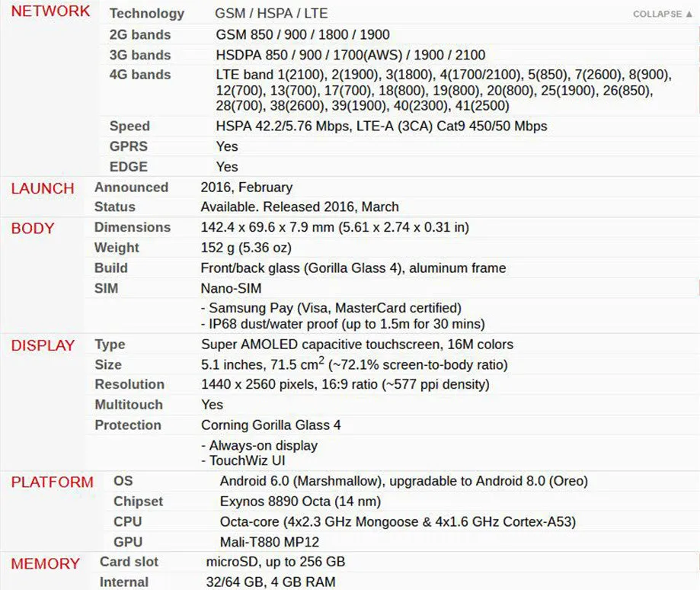Select 'Available. Released 2016, March' status
Image resolution: width=700 pixels, height=590 pixels.
click(299, 207)
